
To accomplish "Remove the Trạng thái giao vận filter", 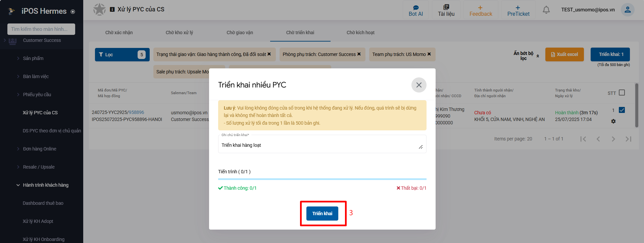I will pos(269,54).
